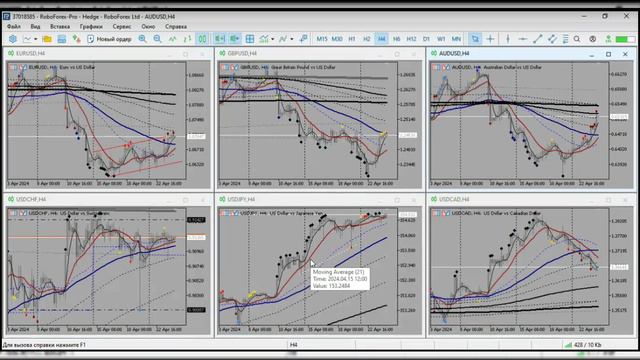Activate the GBPUSD,H4 chart window title

pyautogui.click(x=242, y=53)
